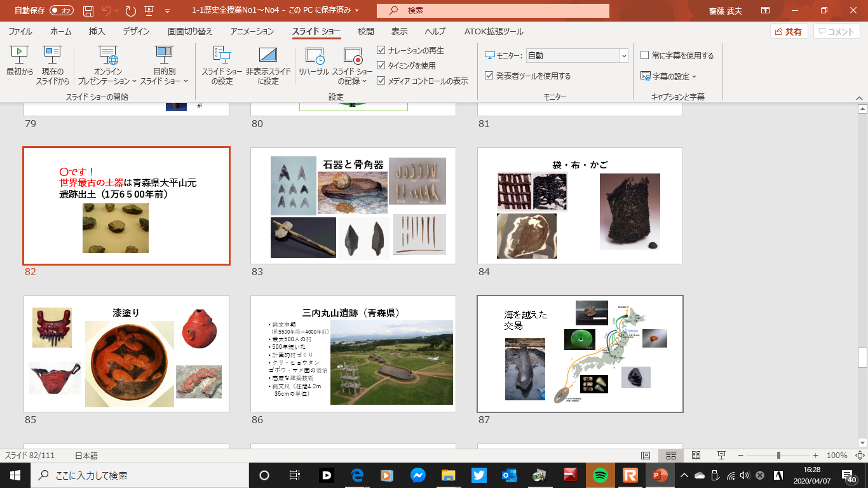Open the online presentation (オンライン プレゼンテーション) button
The height and width of the screenshot is (488, 868).
point(107,65)
